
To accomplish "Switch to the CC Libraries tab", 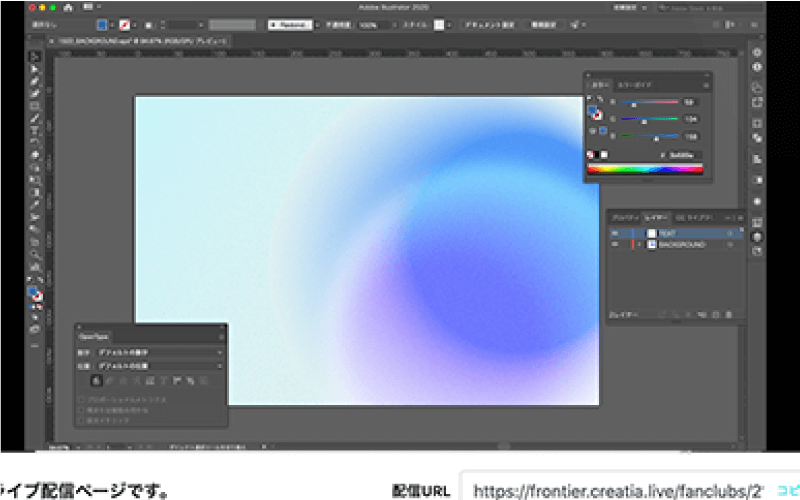I will click(x=693, y=218).
